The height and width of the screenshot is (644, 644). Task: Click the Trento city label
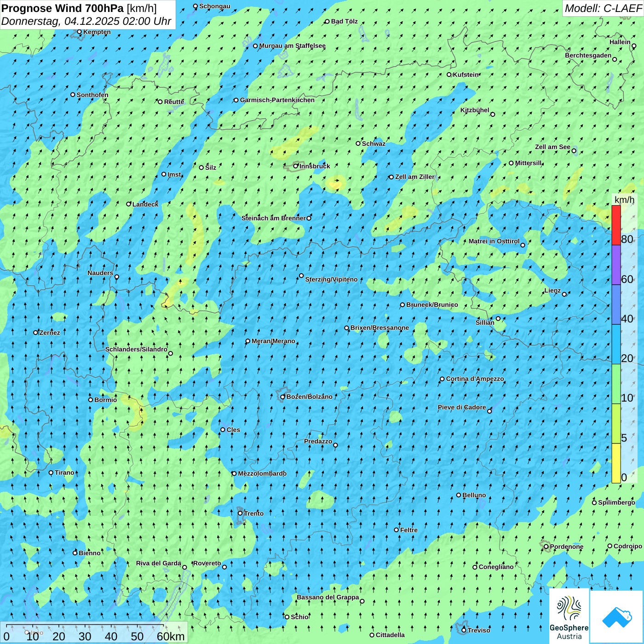253,513
